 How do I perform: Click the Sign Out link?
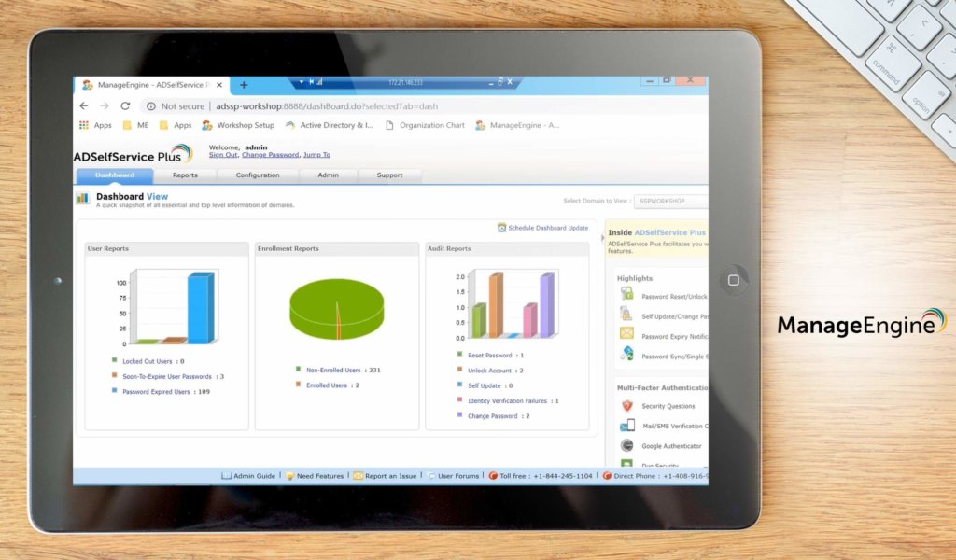tap(222, 155)
